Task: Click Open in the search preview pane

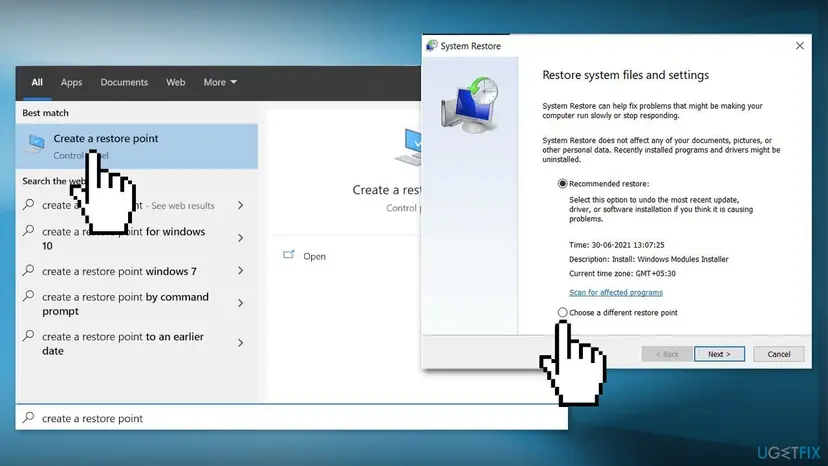Action: [314, 256]
